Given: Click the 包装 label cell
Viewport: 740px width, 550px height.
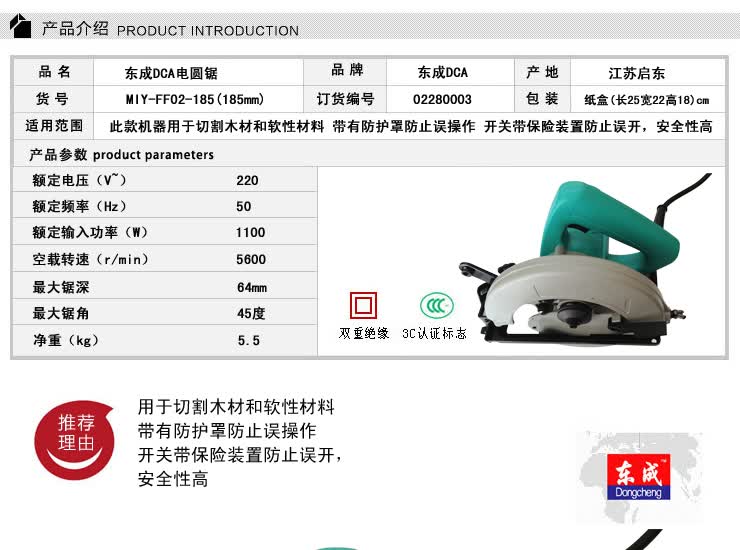Looking at the screenshot, I should (x=542, y=99).
